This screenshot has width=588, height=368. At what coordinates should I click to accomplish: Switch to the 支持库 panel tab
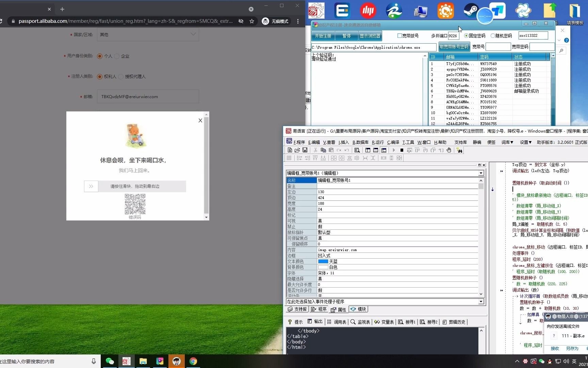(x=297, y=309)
